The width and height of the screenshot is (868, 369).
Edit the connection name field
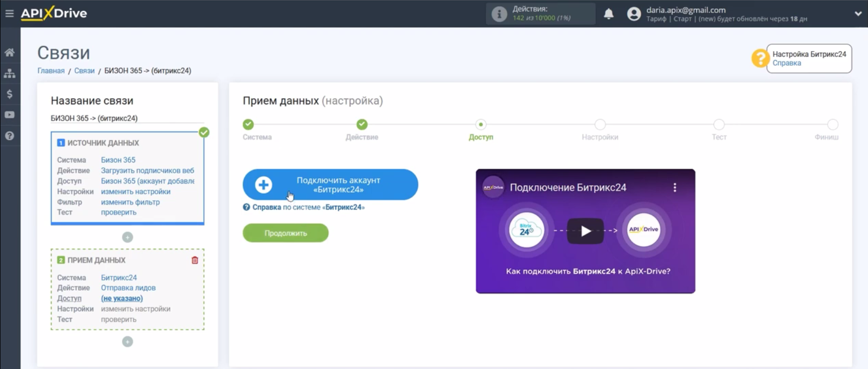[x=127, y=118]
